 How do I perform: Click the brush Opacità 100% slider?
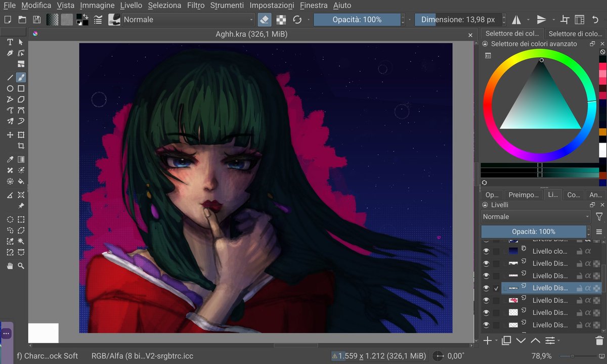(357, 20)
